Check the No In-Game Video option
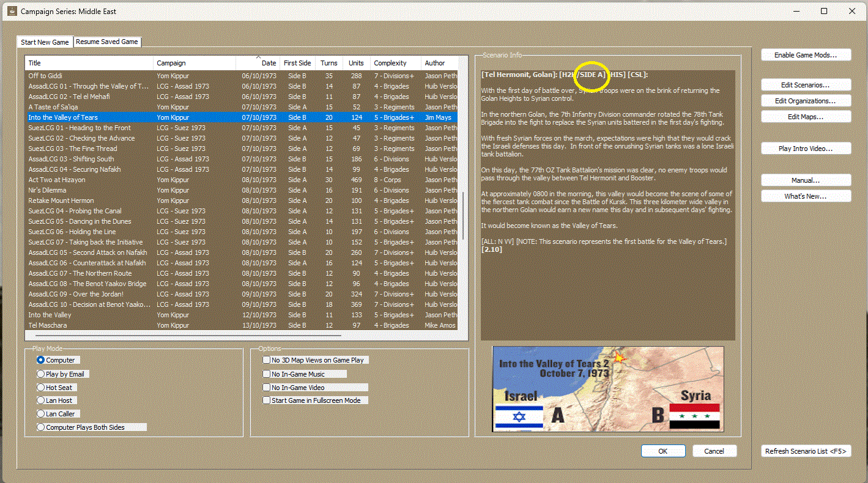This screenshot has height=483, width=868. pyautogui.click(x=315, y=387)
